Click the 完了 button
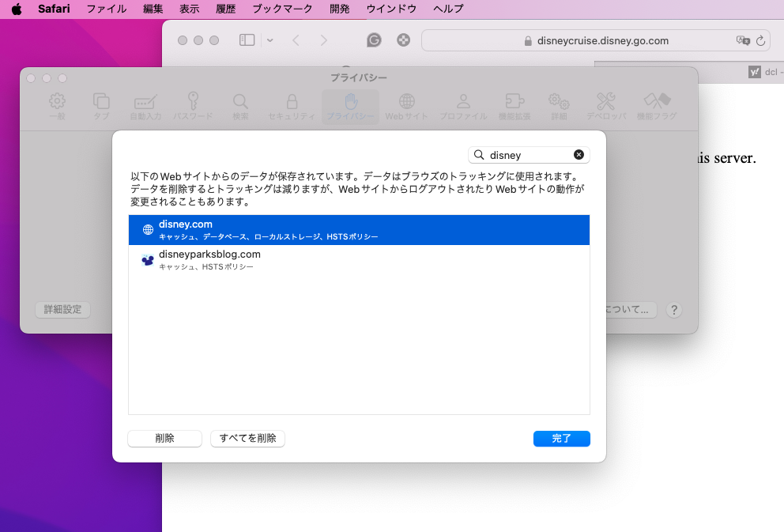784x532 pixels. click(x=561, y=438)
